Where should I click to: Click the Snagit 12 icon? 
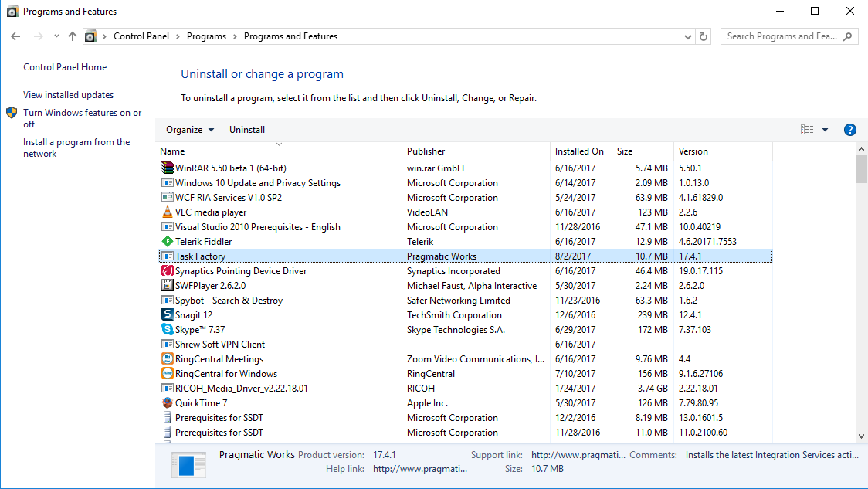(x=167, y=315)
